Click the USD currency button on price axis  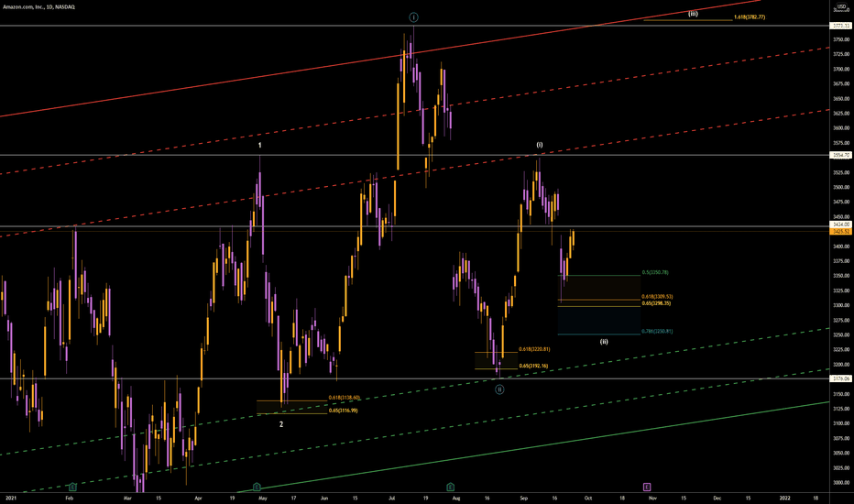click(841, 6)
